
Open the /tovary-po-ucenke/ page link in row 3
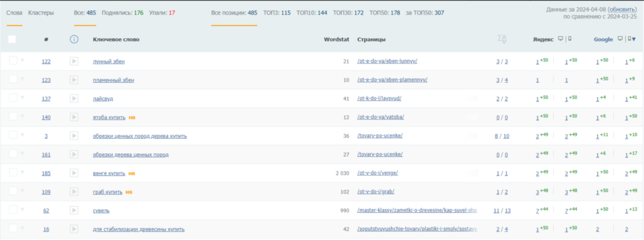pyautogui.click(x=380, y=136)
